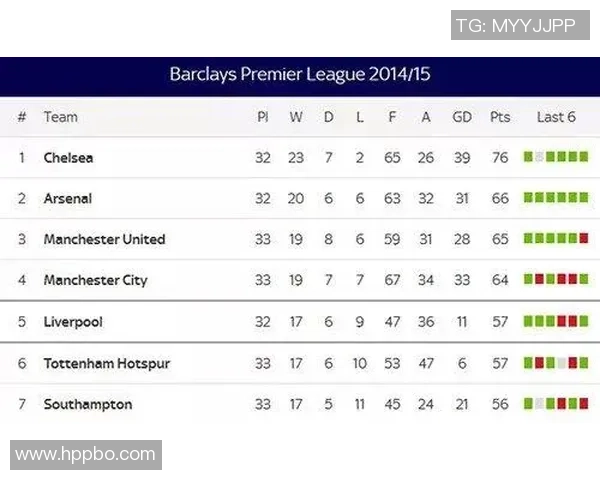Open Liverpool's team entry
Viewport: 600px width, 480px height.
[x=73, y=322]
